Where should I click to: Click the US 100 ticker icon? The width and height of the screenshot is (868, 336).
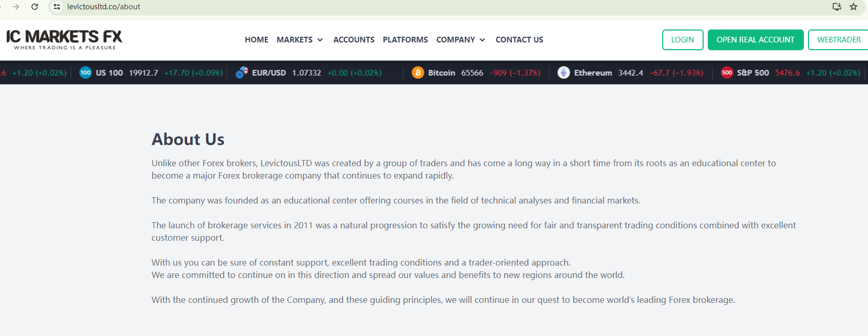(x=85, y=73)
